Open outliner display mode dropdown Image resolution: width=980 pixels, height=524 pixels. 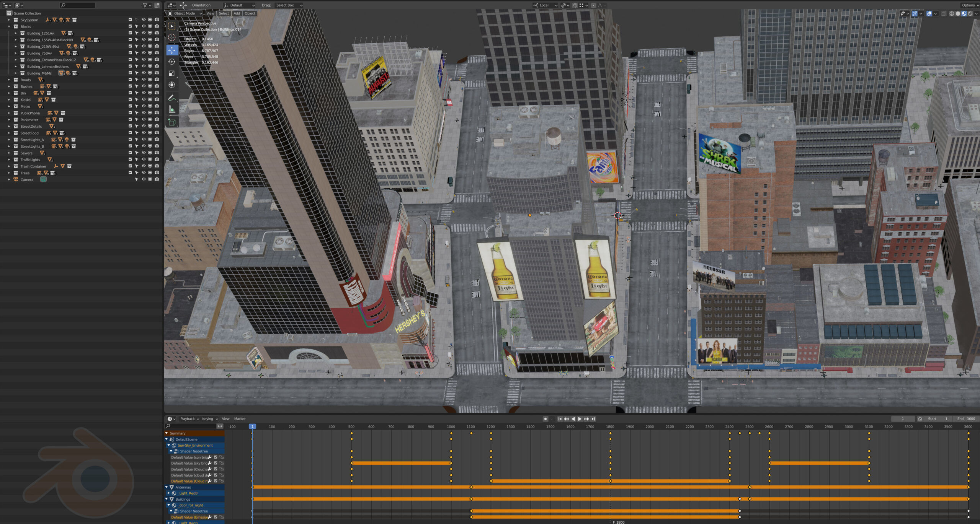click(19, 5)
